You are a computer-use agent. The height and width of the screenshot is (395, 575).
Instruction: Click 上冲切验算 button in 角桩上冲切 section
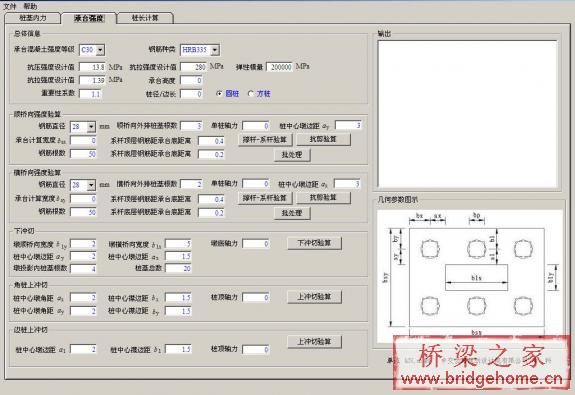(314, 297)
